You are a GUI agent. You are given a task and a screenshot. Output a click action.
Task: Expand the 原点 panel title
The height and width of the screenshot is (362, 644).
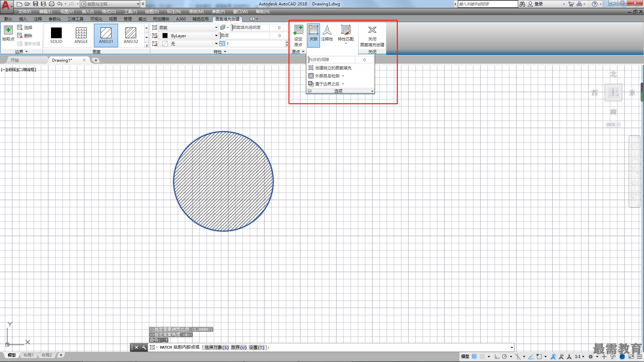tap(298, 52)
